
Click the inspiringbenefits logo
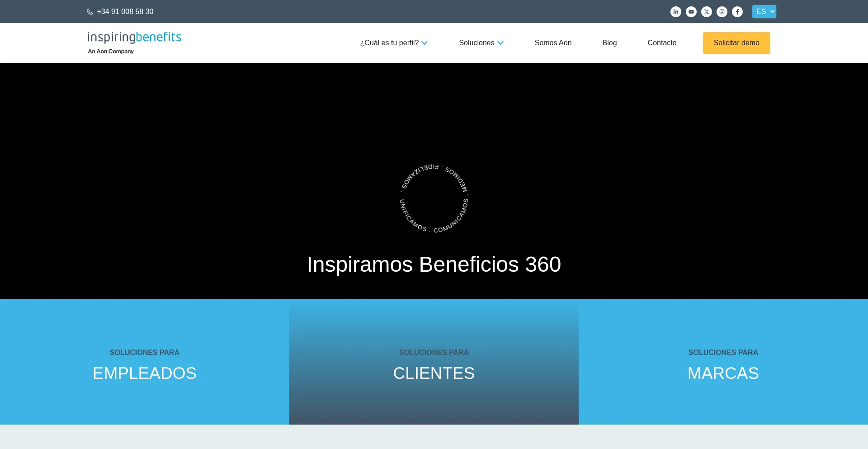tap(134, 43)
